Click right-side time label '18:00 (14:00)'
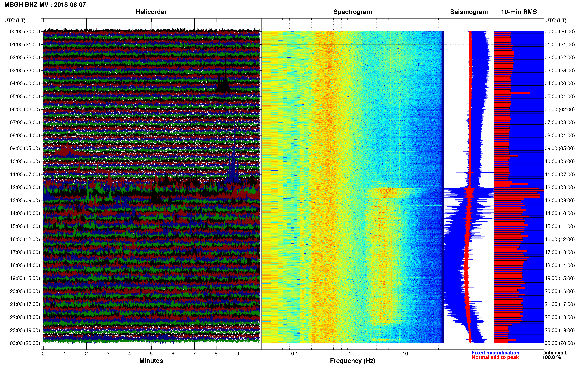 tap(560, 265)
